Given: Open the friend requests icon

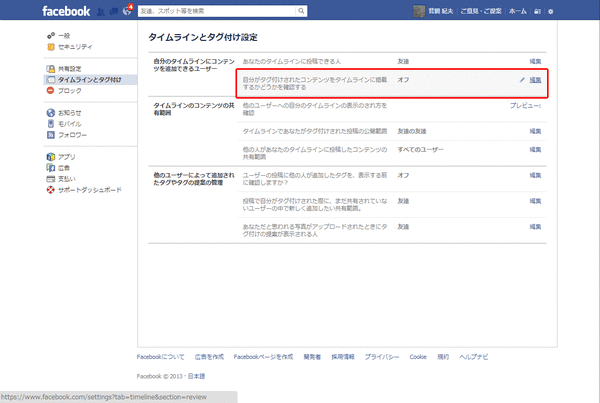Looking at the screenshot, I should (101, 11).
